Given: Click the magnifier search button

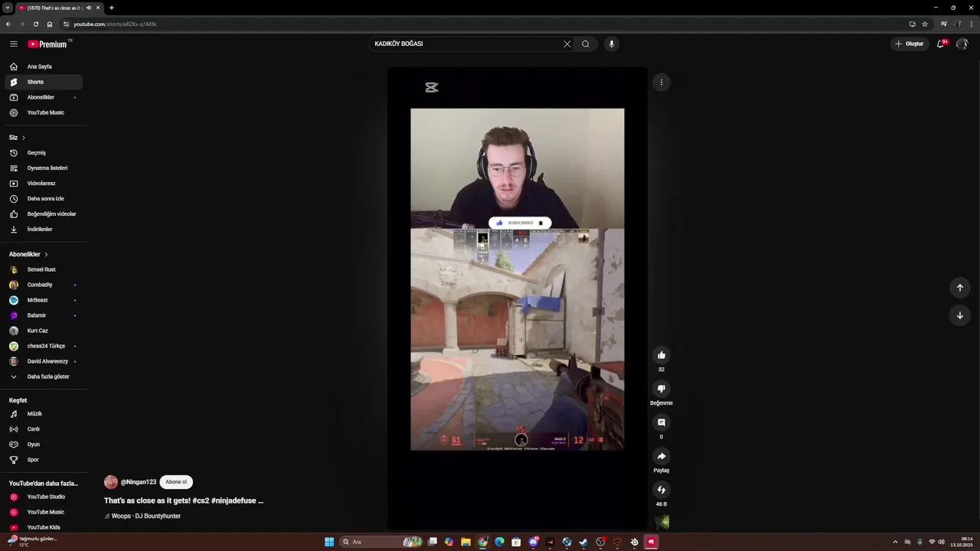Looking at the screenshot, I should click(x=586, y=44).
